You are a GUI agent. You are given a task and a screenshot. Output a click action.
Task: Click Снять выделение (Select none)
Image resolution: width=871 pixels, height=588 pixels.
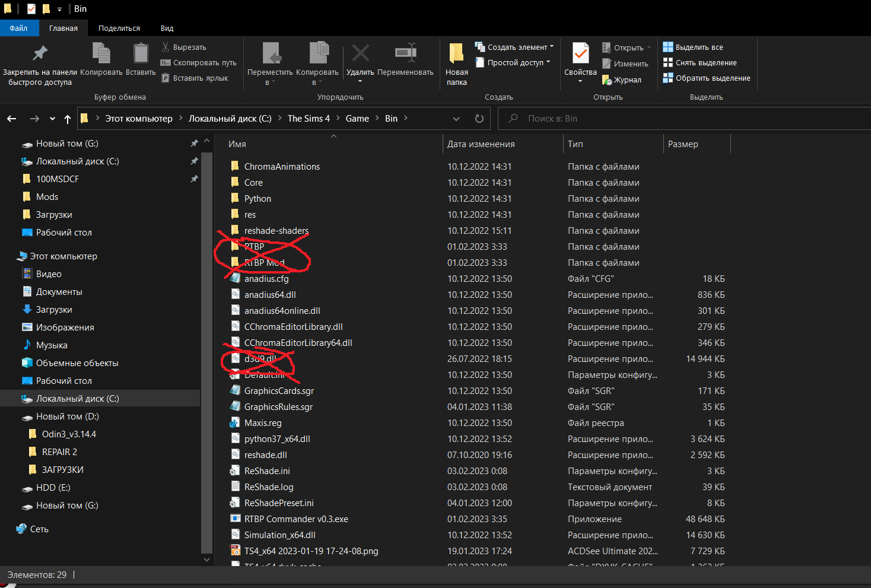point(700,62)
